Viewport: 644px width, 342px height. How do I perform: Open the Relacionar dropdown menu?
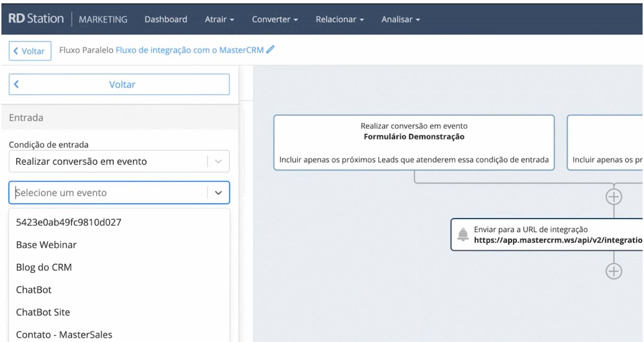[340, 20]
